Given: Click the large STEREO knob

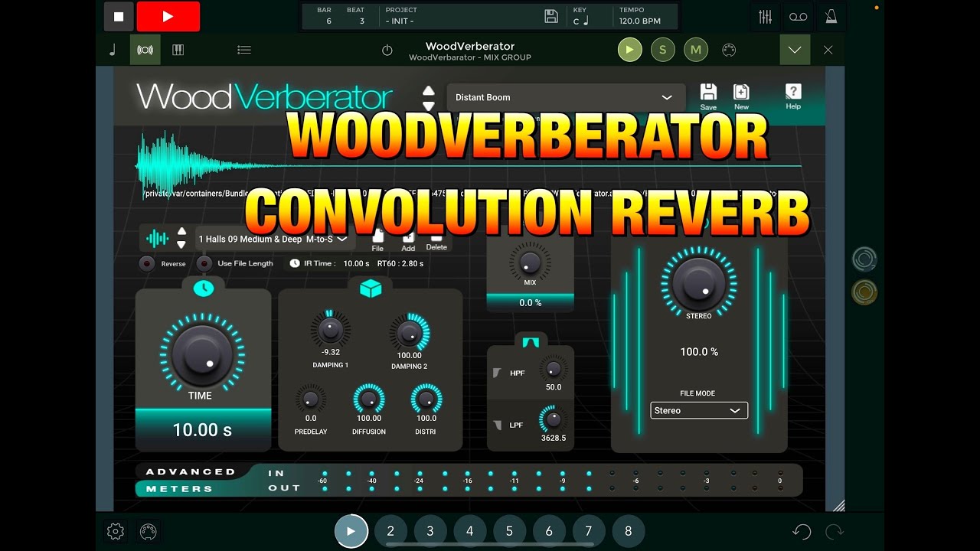Looking at the screenshot, I should pyautogui.click(x=699, y=283).
